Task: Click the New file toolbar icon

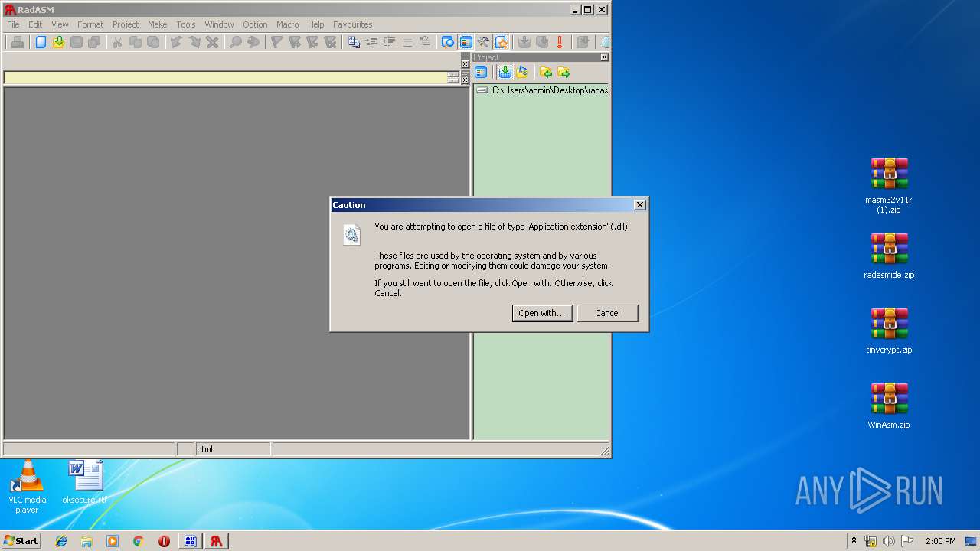Action: point(41,42)
